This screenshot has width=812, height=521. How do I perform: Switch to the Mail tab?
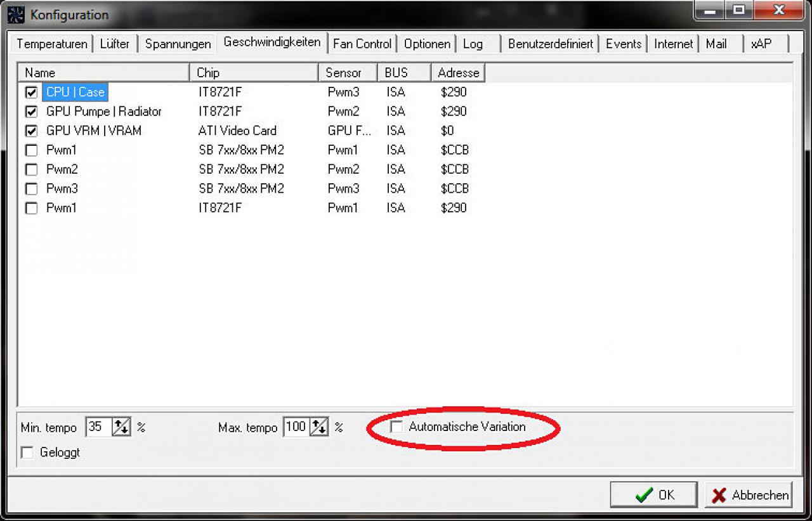click(x=716, y=44)
